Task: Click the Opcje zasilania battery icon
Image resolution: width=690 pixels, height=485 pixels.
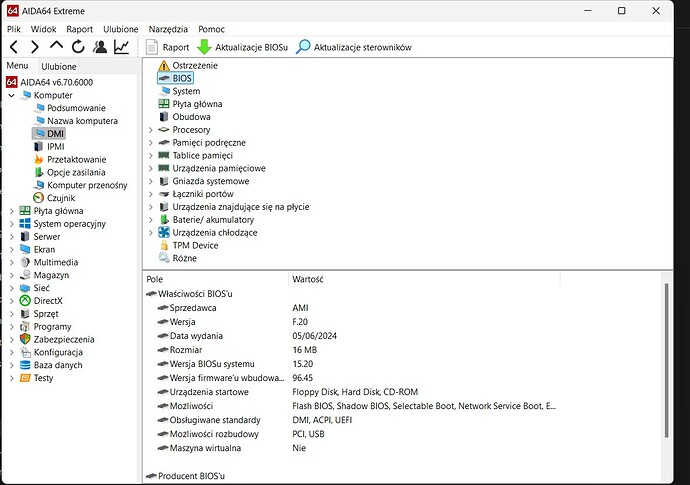Action: pos(39,172)
